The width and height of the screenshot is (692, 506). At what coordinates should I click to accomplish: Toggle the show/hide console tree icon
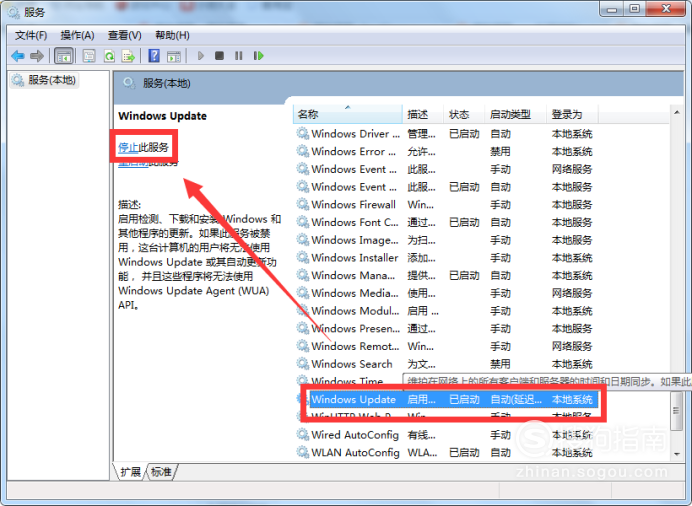(64, 56)
